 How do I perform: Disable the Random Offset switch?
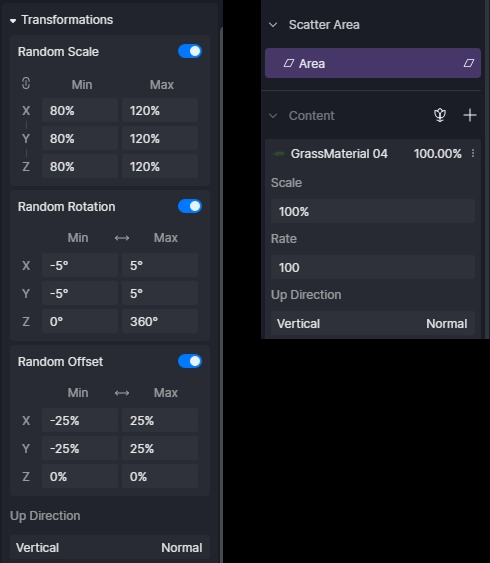[x=190, y=361]
